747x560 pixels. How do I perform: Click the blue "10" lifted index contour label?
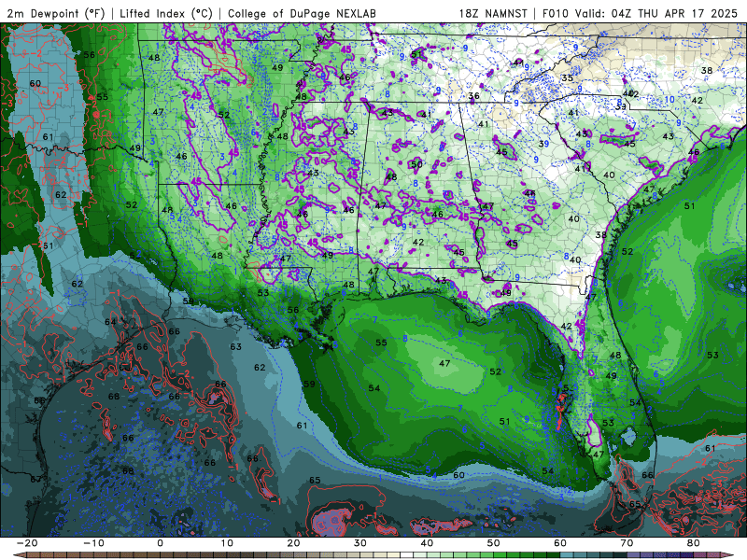669,100
